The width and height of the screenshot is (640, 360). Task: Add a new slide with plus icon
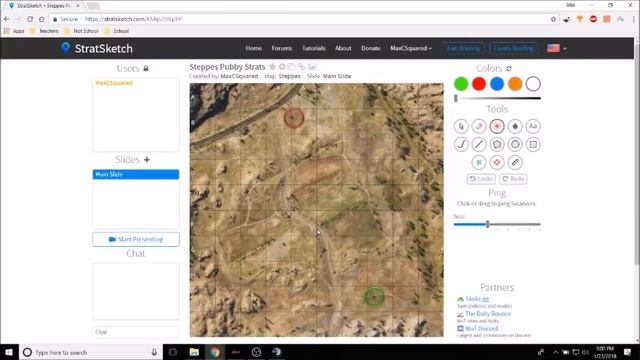tap(147, 160)
